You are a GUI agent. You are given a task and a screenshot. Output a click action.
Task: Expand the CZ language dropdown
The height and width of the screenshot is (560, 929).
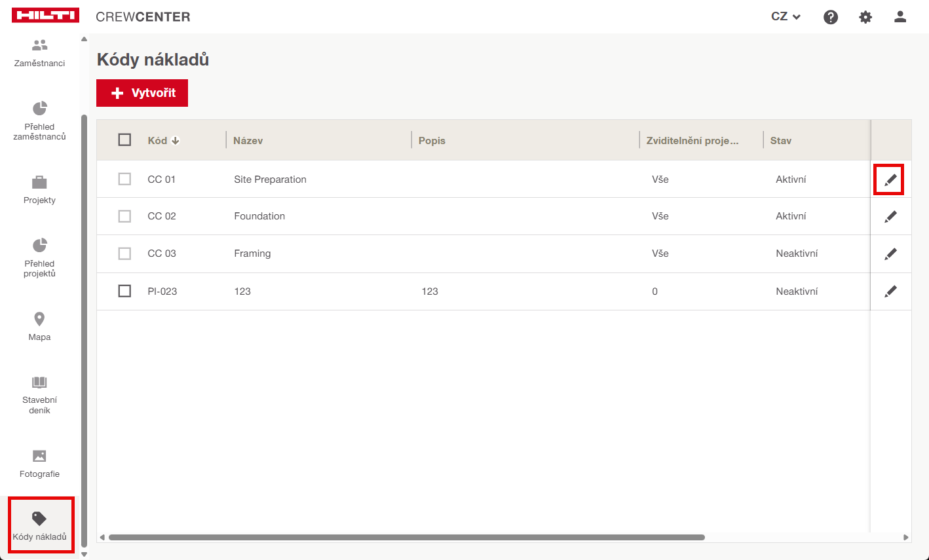(786, 17)
